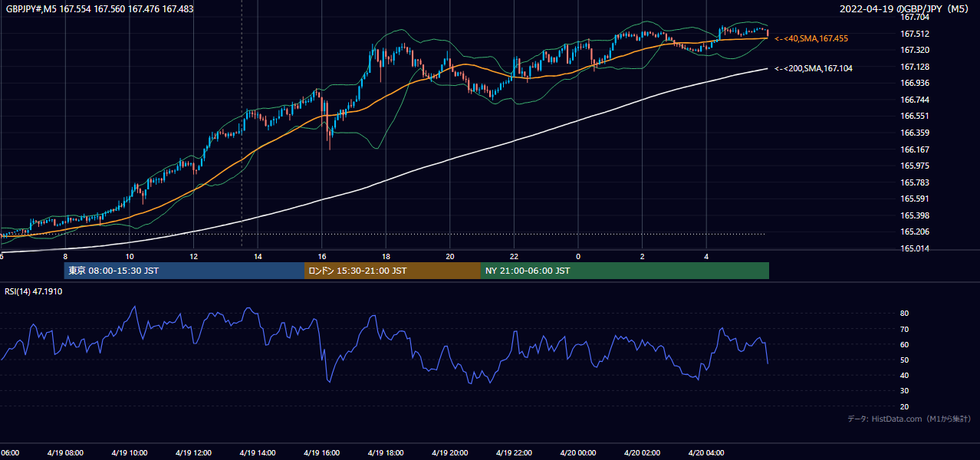Screen dimensions: 980x460
Task: Click price axis label 167.320
Action: [x=915, y=50]
